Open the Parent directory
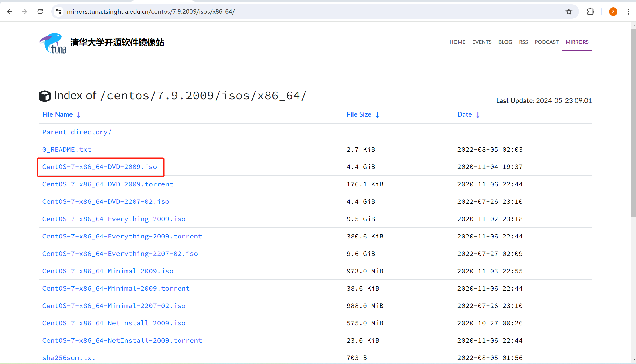The image size is (636, 364). [77, 132]
